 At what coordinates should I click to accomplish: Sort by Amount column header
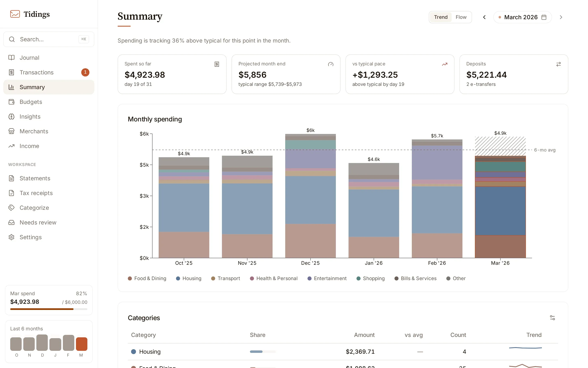(x=364, y=335)
